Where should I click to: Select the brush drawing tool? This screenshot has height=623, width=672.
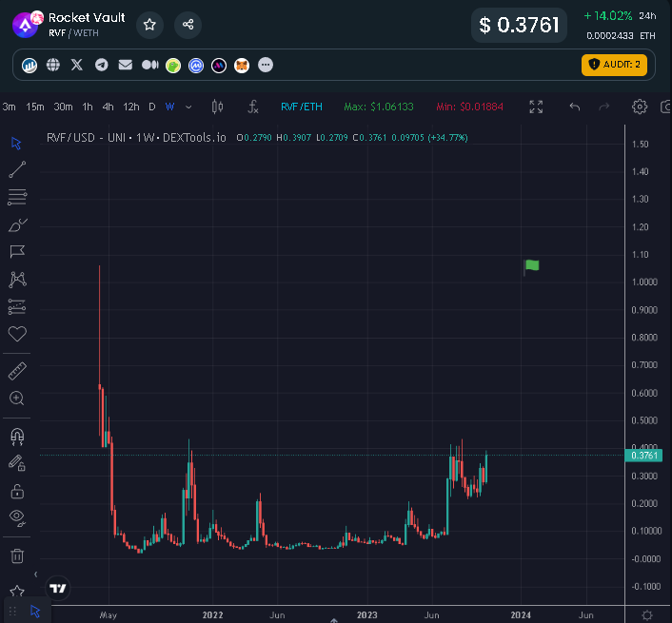[x=17, y=224]
